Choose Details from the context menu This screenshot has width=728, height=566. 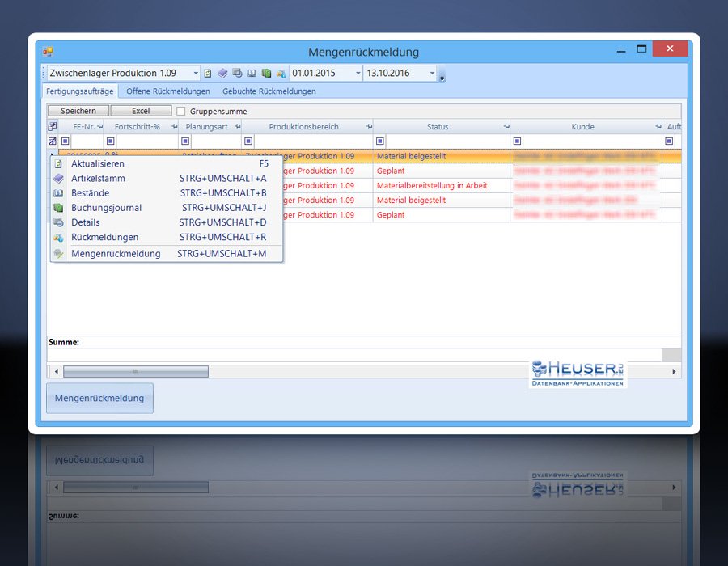pos(167,222)
